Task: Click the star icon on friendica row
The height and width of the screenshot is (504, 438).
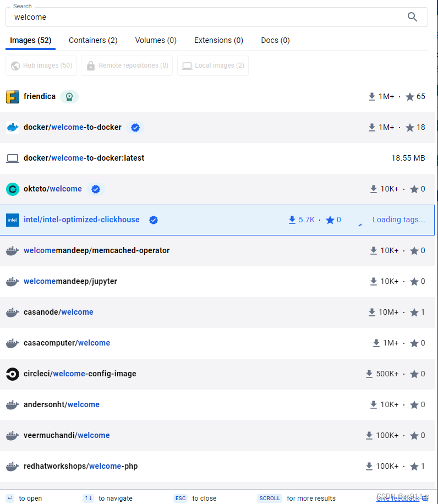Action: pos(410,97)
